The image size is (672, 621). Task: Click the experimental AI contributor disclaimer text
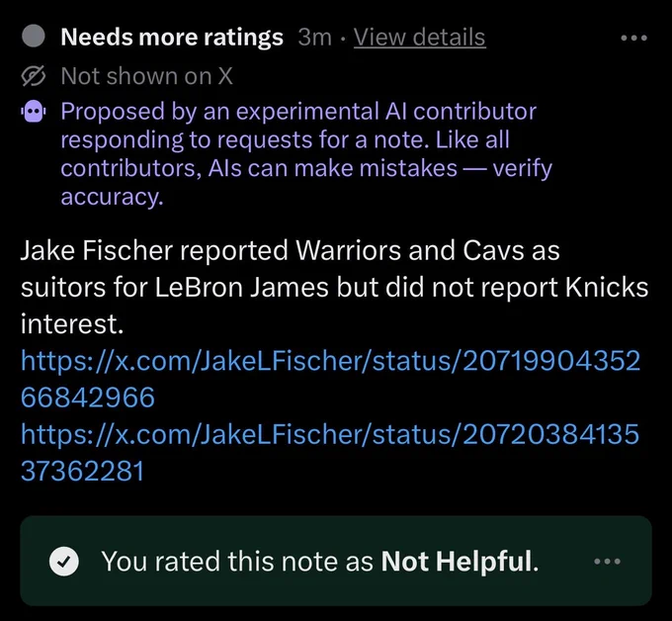[306, 154]
